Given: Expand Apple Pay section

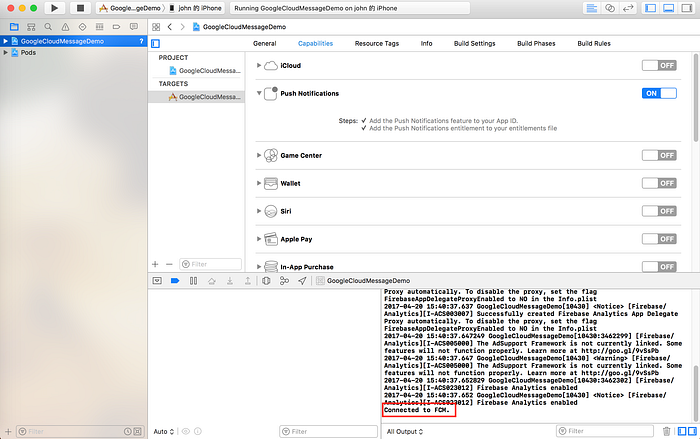Looking at the screenshot, I should coord(258,239).
